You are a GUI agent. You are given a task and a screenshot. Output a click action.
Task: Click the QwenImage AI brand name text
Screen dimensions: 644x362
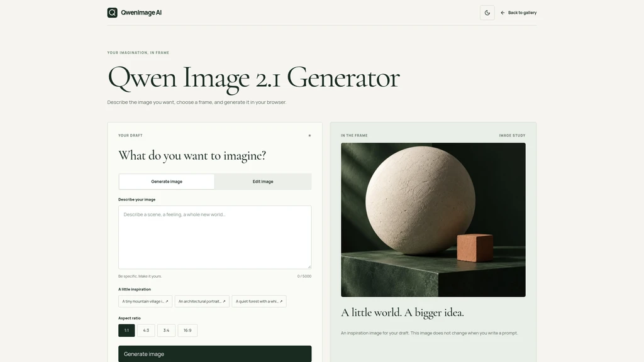pyautogui.click(x=142, y=13)
